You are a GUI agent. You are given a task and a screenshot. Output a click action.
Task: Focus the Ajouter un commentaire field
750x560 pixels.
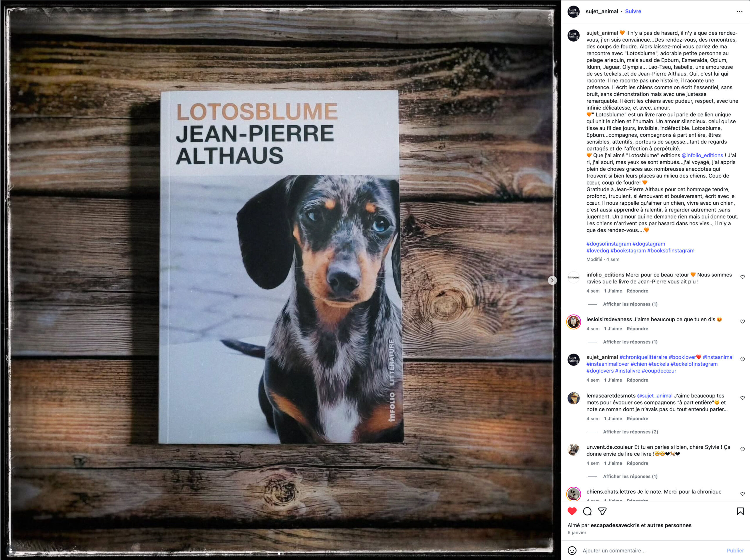point(651,551)
